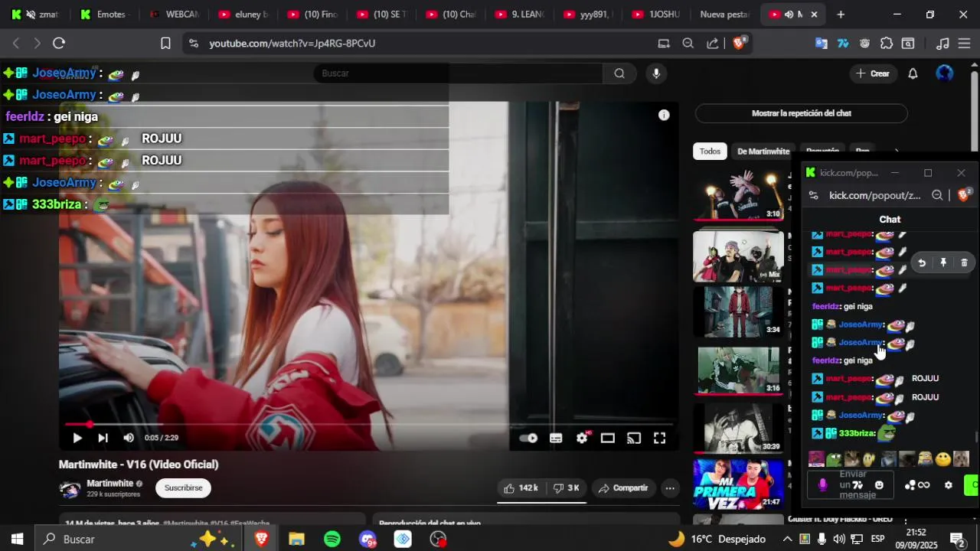Switch to the eluney browser tab
The width and height of the screenshot is (980, 551).
243,15
